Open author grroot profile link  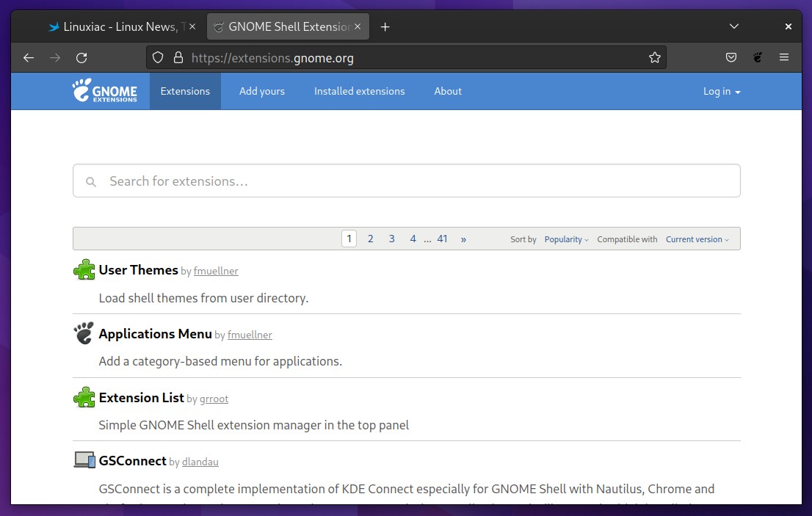[214, 399]
